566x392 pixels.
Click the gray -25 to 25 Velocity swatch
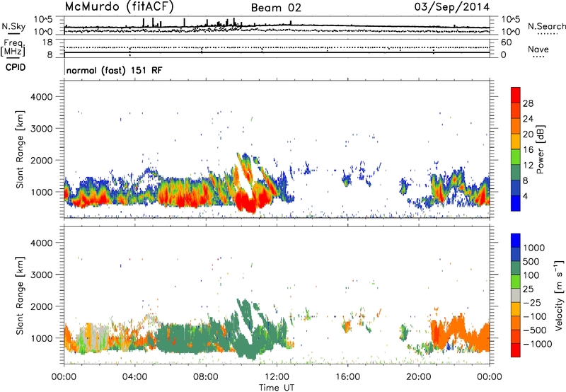pyautogui.click(x=516, y=295)
